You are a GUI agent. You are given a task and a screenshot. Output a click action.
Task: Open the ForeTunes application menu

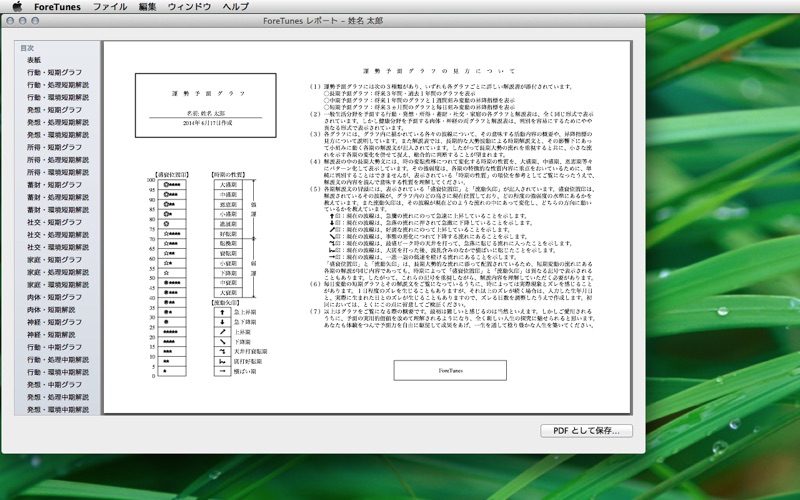pyautogui.click(x=57, y=7)
